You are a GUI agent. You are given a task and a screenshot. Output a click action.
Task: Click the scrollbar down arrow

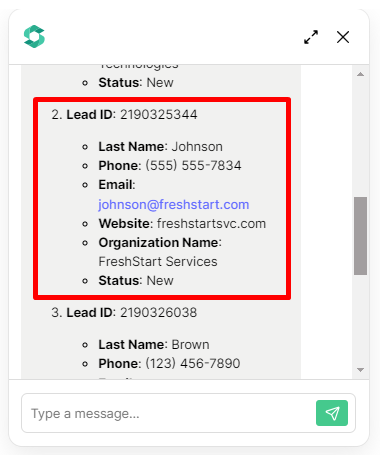pos(360,370)
